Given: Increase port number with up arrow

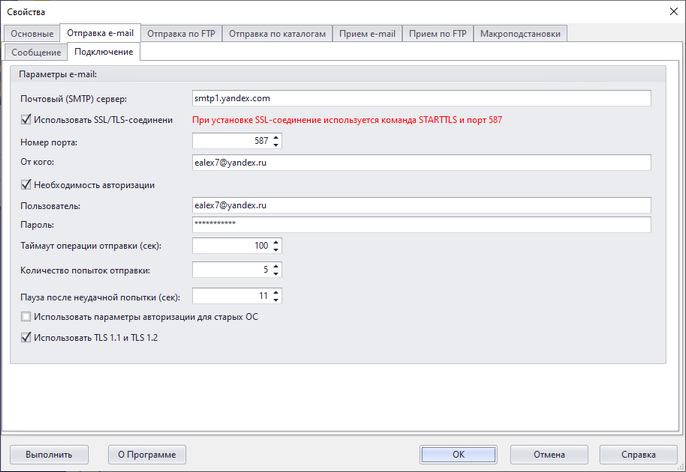Looking at the screenshot, I should coord(276,137).
